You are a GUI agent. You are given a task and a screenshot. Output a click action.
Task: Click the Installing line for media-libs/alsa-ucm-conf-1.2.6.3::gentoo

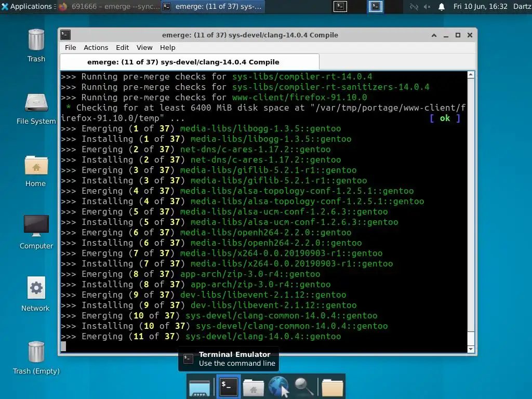coord(229,222)
